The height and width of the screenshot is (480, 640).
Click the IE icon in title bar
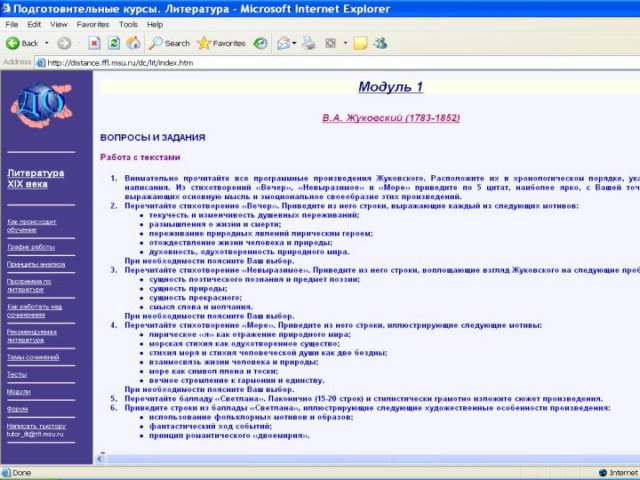point(6,8)
